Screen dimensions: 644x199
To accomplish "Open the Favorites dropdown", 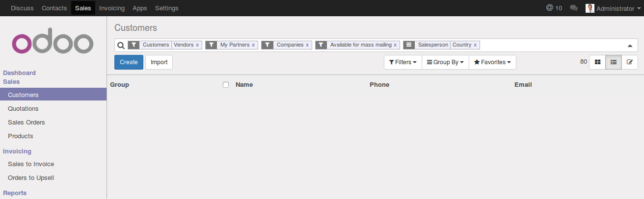I will click(492, 62).
